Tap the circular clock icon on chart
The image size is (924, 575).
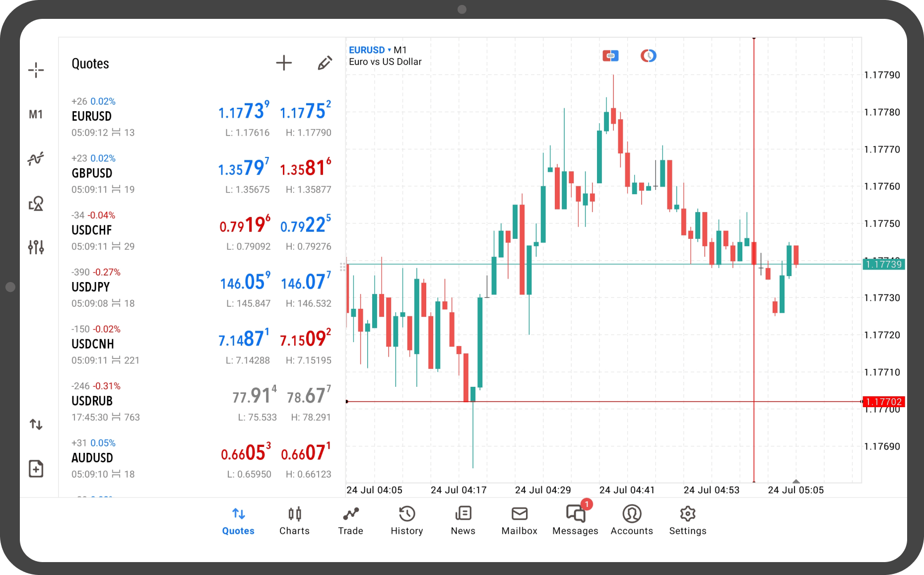648,56
